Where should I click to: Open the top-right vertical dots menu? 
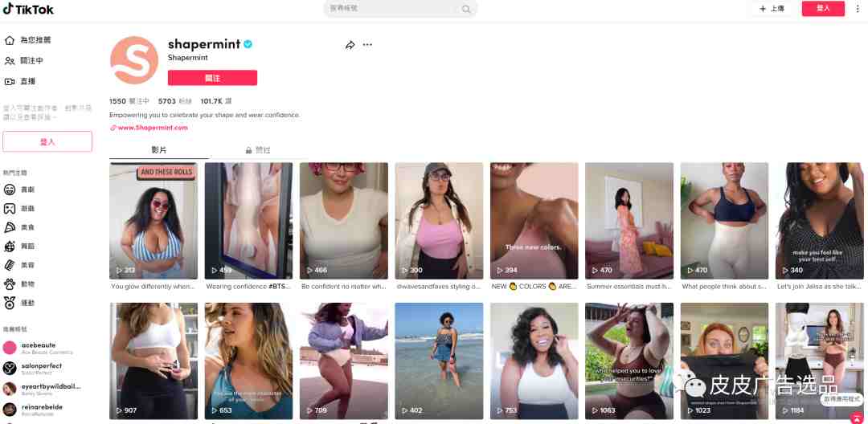(858, 8)
